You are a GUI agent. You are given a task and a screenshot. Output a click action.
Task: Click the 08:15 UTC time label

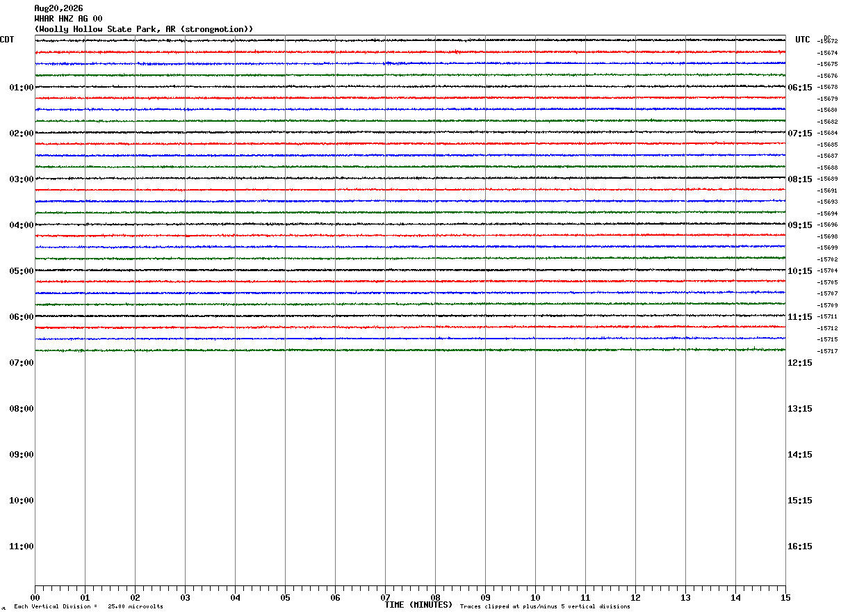pos(800,179)
